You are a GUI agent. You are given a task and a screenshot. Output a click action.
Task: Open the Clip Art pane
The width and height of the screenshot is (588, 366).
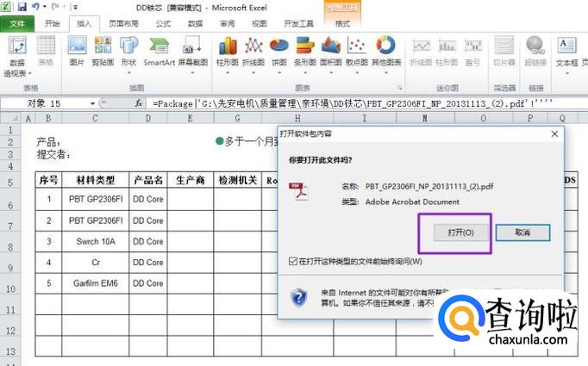(x=103, y=52)
